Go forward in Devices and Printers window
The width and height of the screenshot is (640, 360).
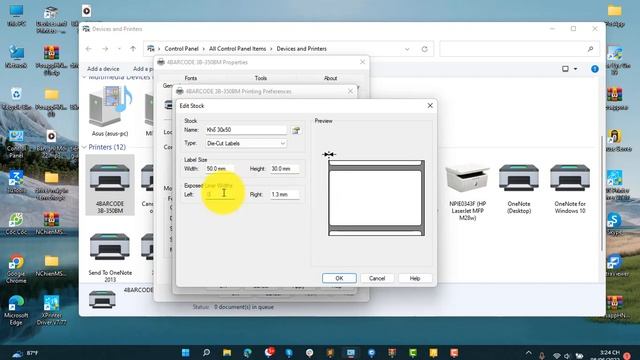105,49
